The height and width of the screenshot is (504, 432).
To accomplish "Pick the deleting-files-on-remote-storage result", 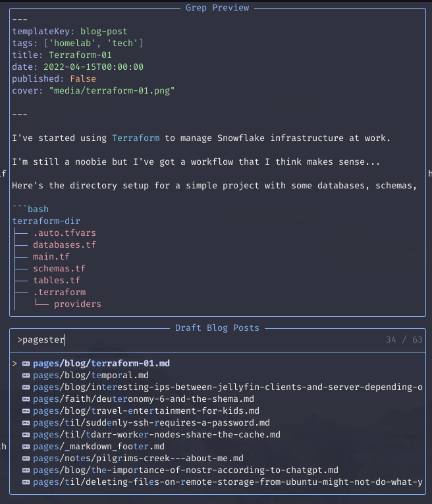I will [228, 482].
